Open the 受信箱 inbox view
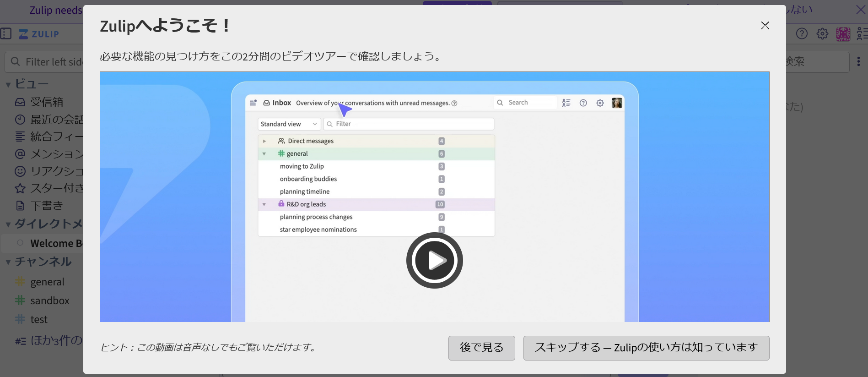Image resolution: width=868 pixels, height=377 pixels. point(46,102)
